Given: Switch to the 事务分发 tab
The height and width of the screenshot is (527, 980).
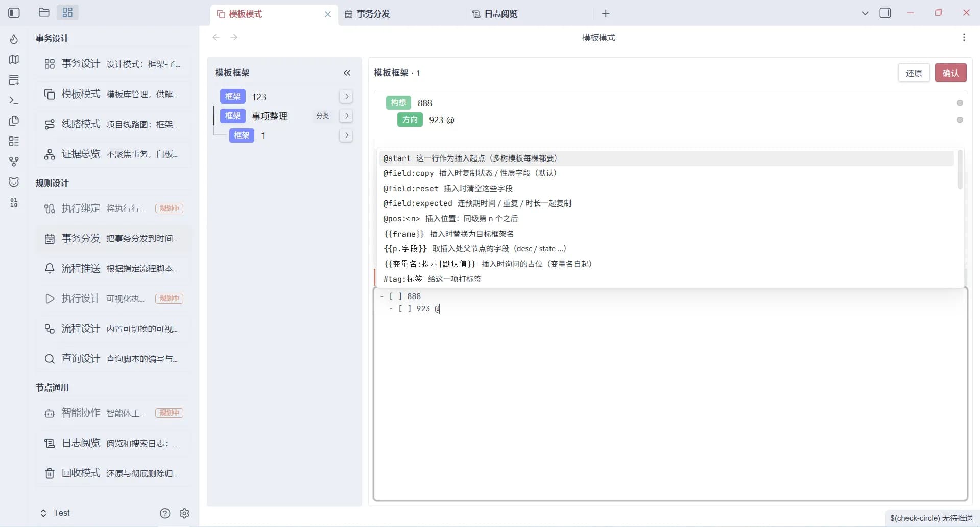Looking at the screenshot, I should coord(402,14).
